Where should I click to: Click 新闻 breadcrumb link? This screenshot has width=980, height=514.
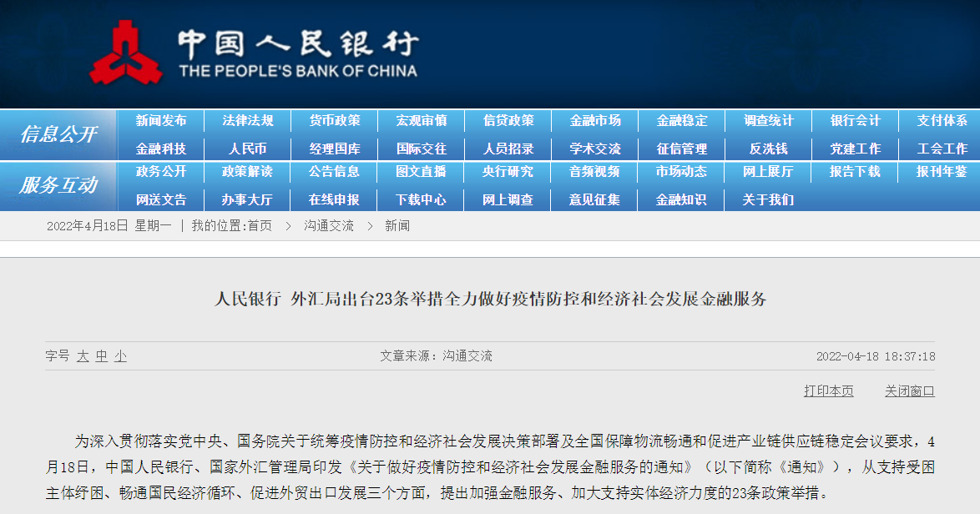(397, 226)
